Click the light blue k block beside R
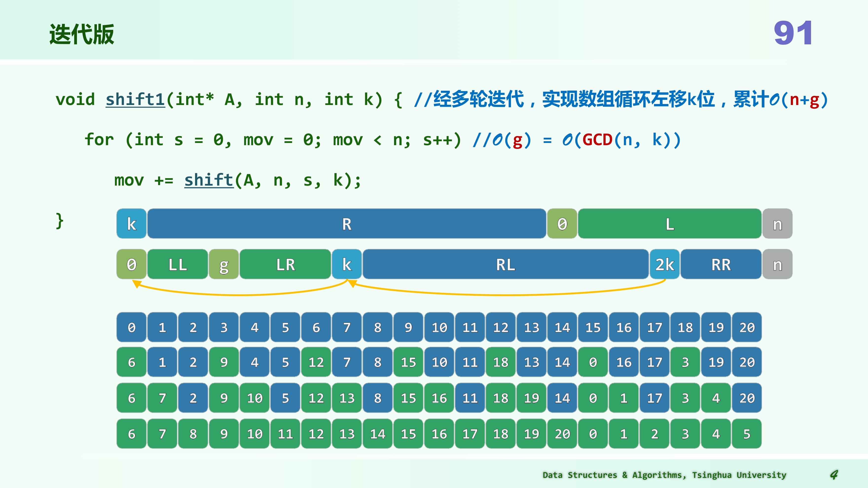The image size is (868, 488). pos(131,224)
